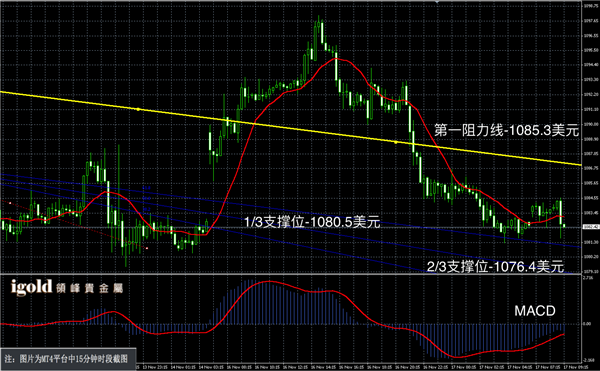600x371 pixels.
Task: Select the upper blue descending channel line
Action: coord(291,210)
